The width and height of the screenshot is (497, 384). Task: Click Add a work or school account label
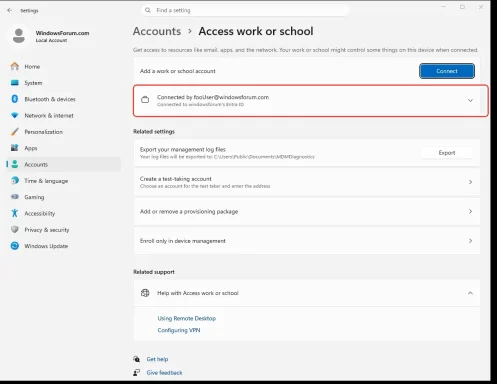tap(178, 71)
